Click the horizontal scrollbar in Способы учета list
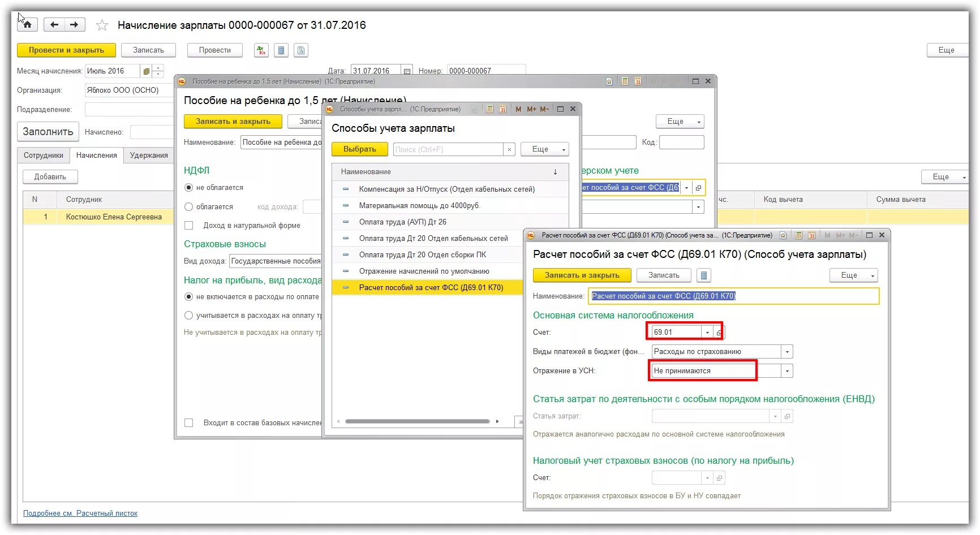This screenshot has height=535, width=980. pyautogui.click(x=418, y=421)
